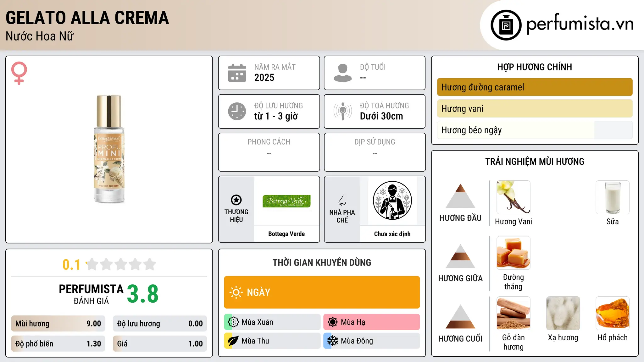Click the longevity value từ 1 - 3 giờ
The width and height of the screenshot is (644, 362).
276,116
